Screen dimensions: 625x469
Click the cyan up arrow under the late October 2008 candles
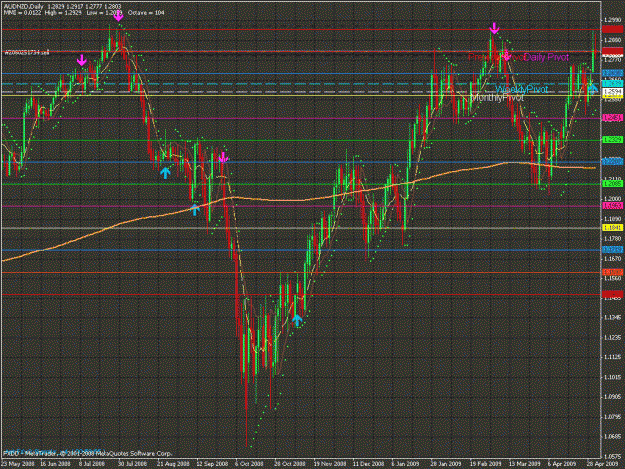pyautogui.click(x=297, y=320)
